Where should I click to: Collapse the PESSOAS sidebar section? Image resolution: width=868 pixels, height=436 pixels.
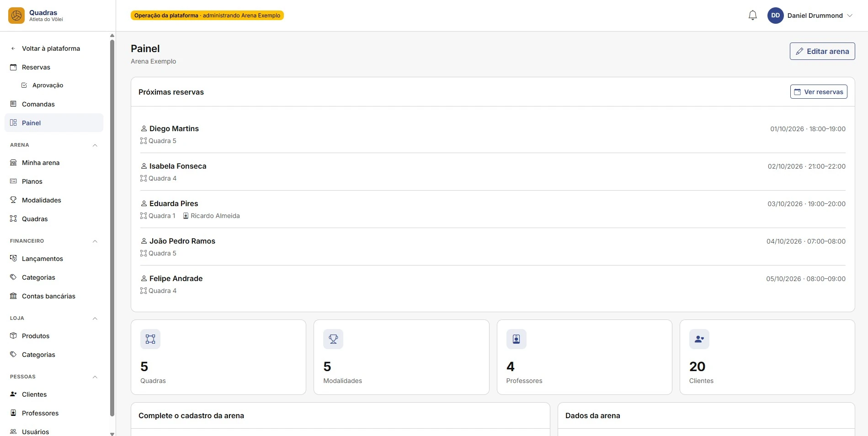pos(95,377)
